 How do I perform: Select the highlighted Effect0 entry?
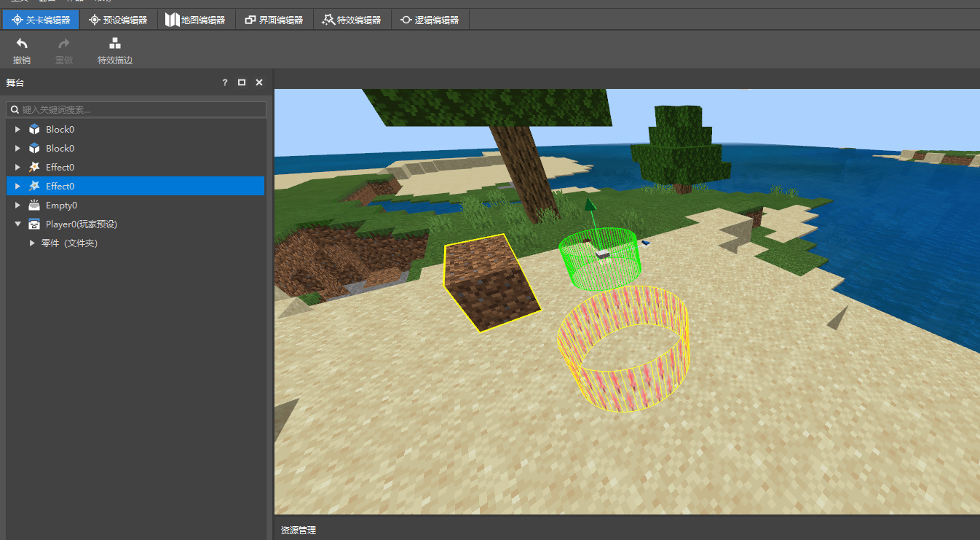[x=60, y=187]
